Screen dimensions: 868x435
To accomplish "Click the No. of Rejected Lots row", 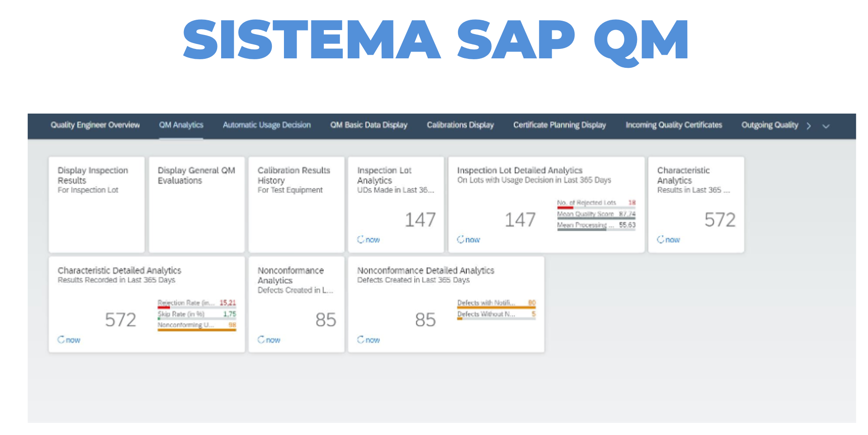I will [596, 204].
